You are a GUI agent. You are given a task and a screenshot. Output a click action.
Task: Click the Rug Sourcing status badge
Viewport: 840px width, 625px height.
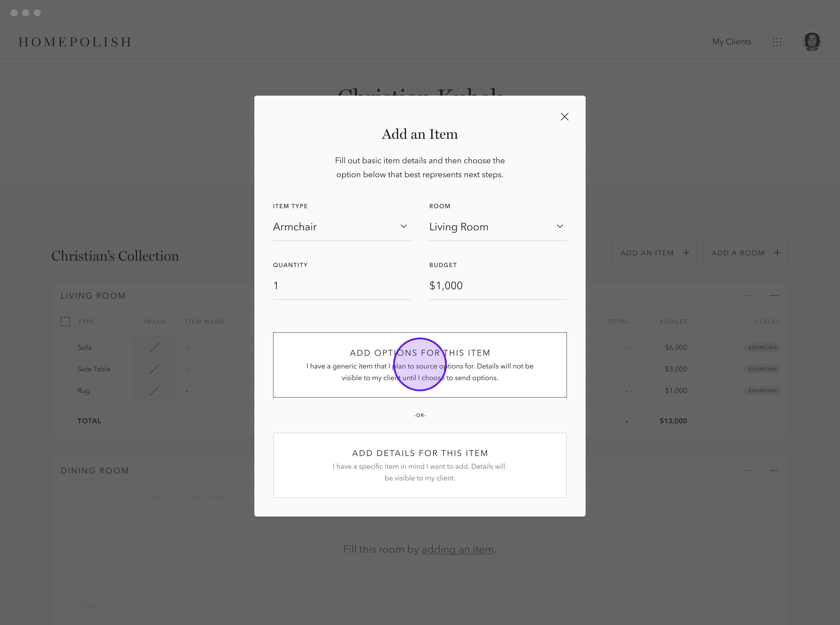(762, 390)
